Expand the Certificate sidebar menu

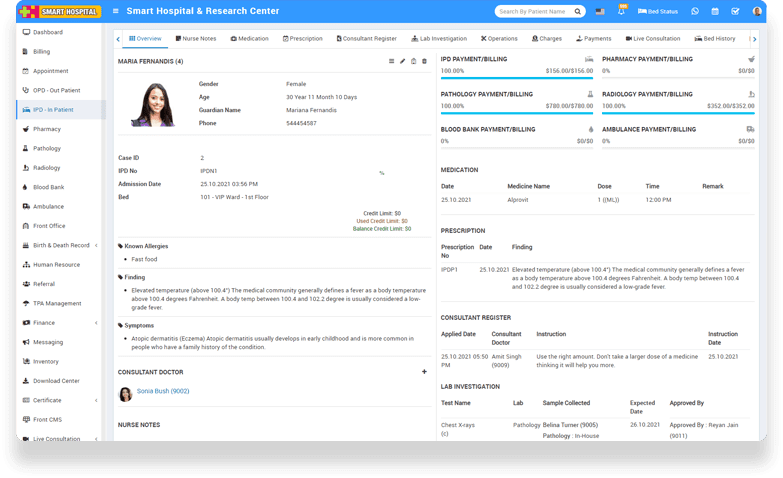pyautogui.click(x=60, y=400)
